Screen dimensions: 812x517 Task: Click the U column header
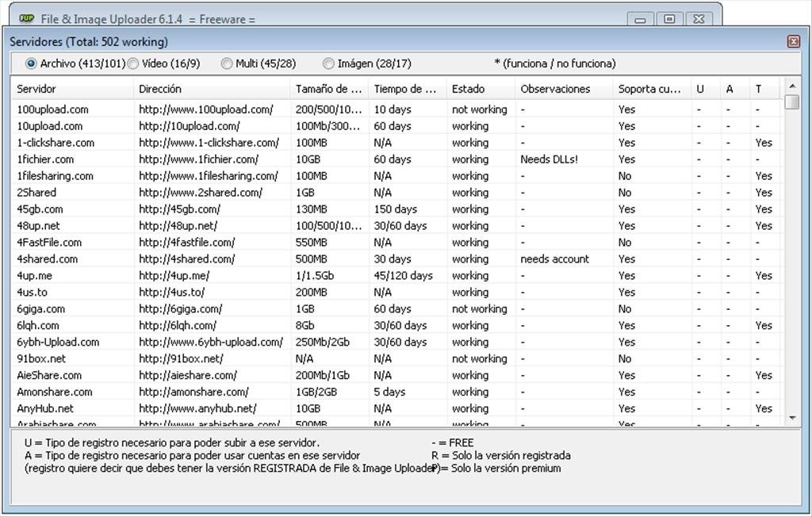pos(707,89)
